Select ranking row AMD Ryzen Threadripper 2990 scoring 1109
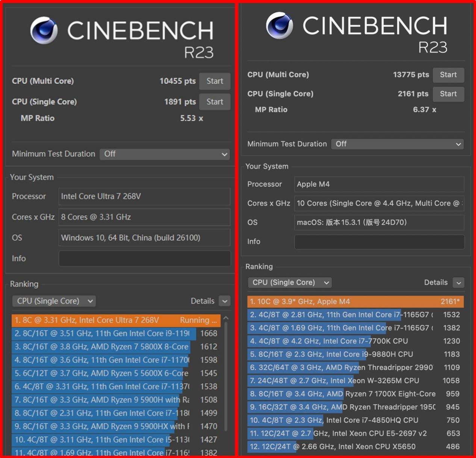This screenshot has height=458, width=476. tap(355, 367)
